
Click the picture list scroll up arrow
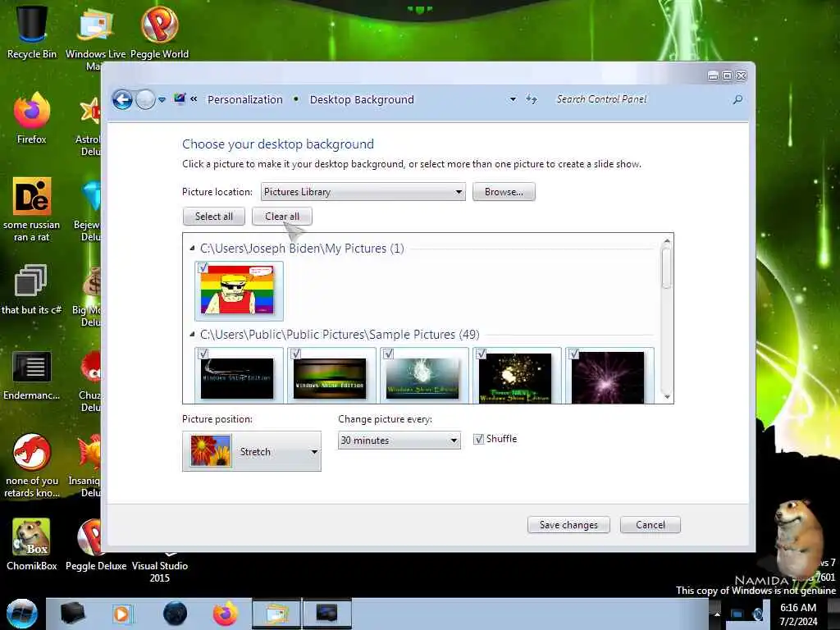666,241
